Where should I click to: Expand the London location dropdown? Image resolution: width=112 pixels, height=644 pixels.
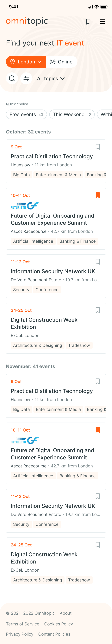[x=26, y=62]
